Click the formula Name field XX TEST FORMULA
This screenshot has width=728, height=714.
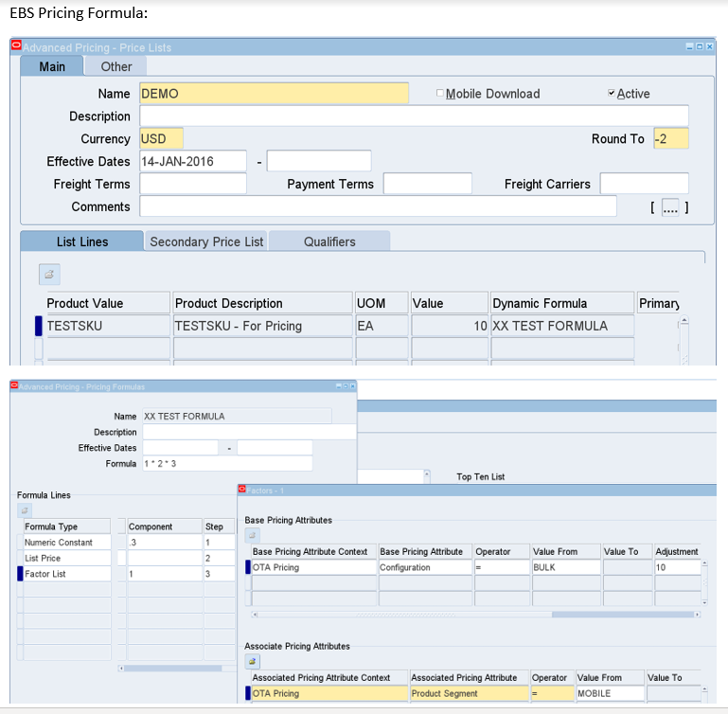(237, 417)
